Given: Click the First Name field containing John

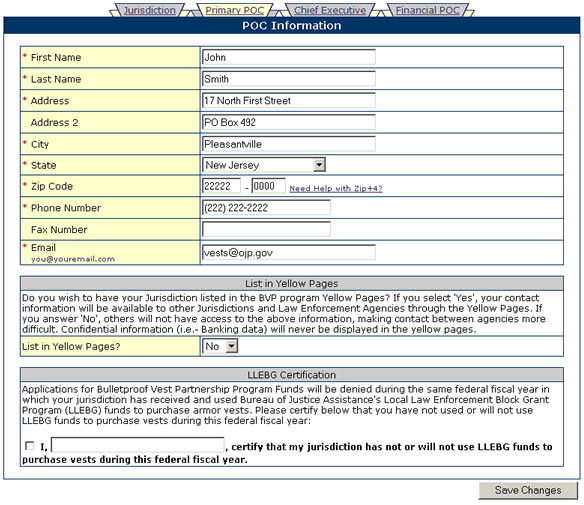Looking at the screenshot, I should pos(289,57).
